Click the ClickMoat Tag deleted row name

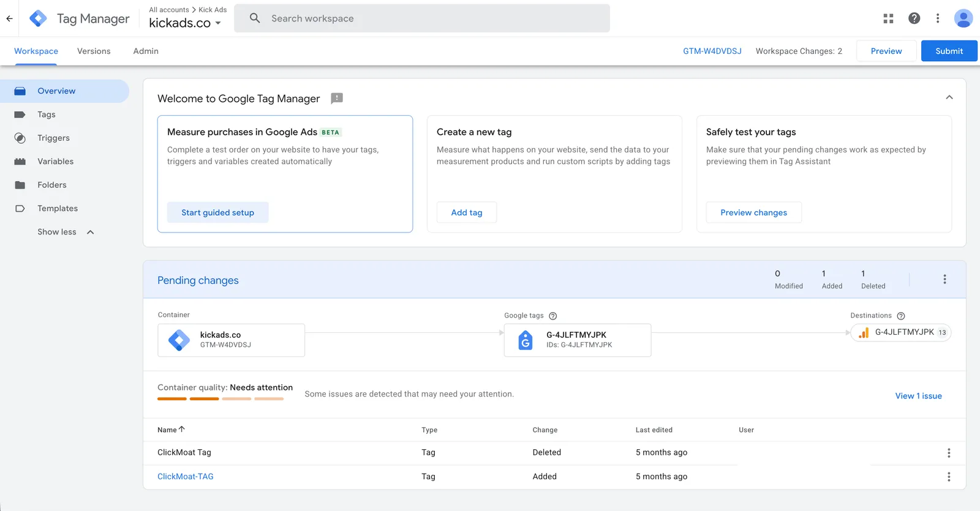(x=184, y=453)
